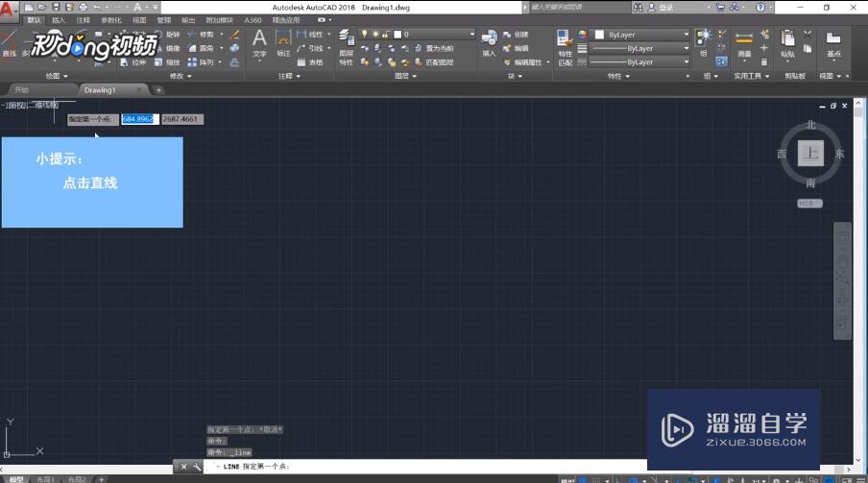Select the Scale (缩放) tool
The height and width of the screenshot is (483, 868).
167,62
